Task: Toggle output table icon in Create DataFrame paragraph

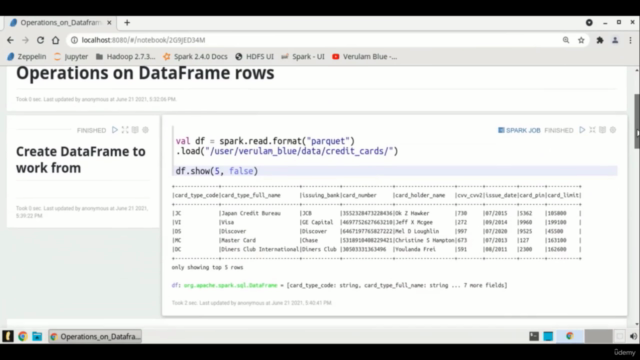Action: 135,130
